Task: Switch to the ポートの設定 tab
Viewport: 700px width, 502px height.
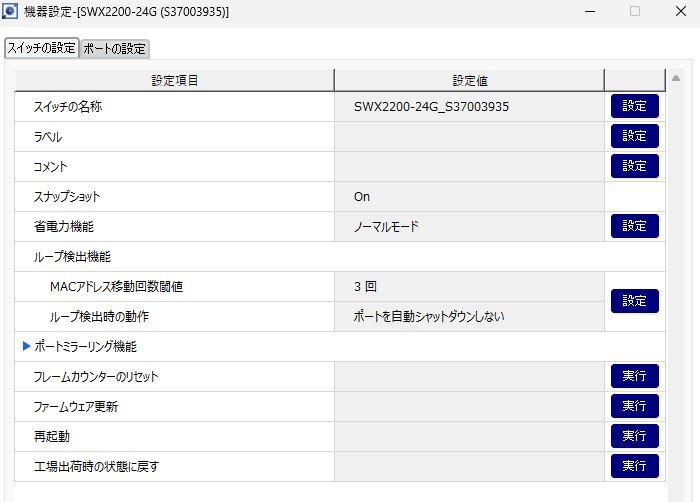Action: (x=114, y=48)
